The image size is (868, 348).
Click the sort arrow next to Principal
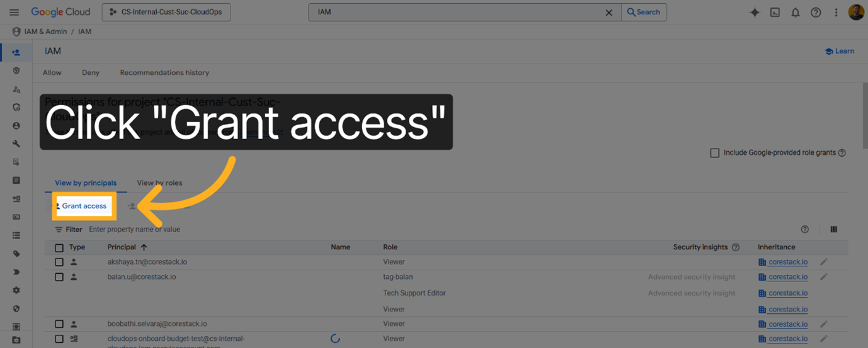(144, 247)
